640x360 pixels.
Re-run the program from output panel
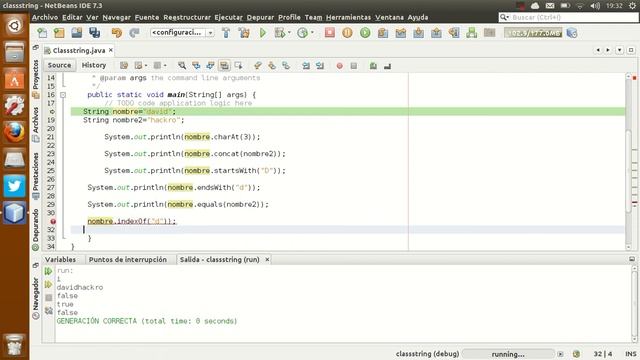48,271
